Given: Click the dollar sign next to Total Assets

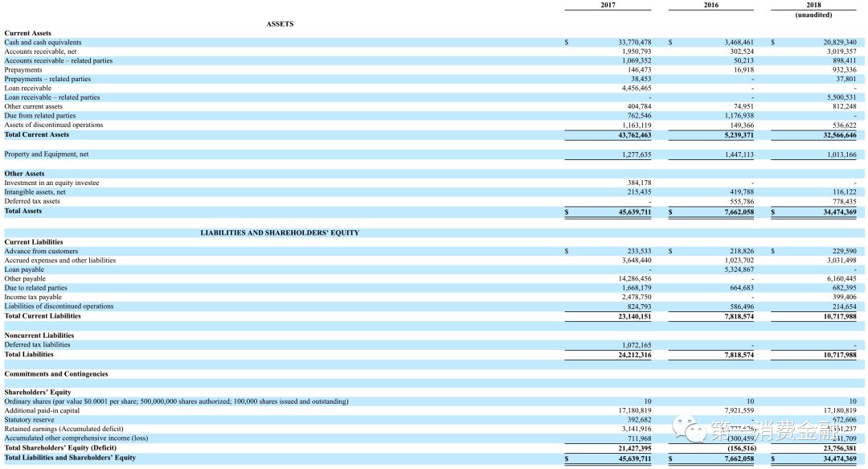Looking at the screenshot, I should pos(567,211).
